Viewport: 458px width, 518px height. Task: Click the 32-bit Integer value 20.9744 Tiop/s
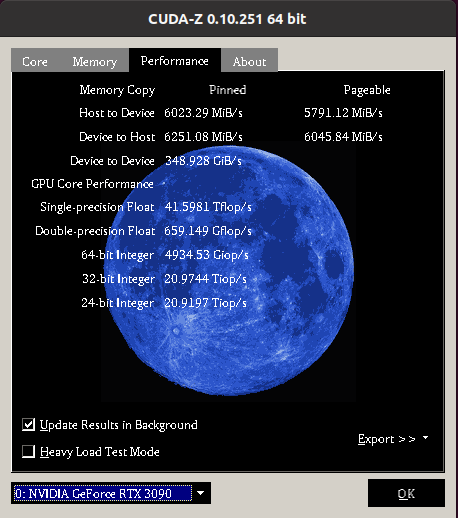pyautogui.click(x=205, y=279)
